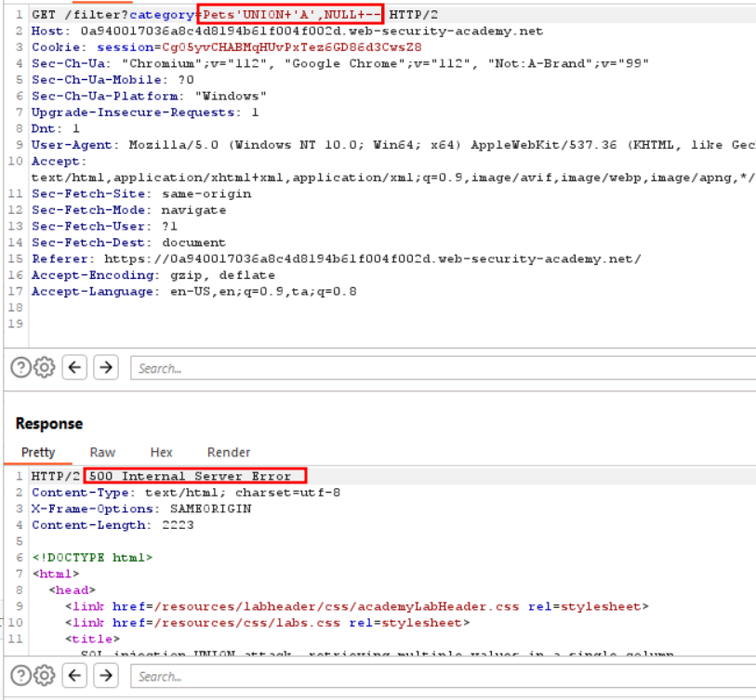This screenshot has width=756, height=700.
Task: Click the academyLabHeader.css link line
Action: pos(357,606)
